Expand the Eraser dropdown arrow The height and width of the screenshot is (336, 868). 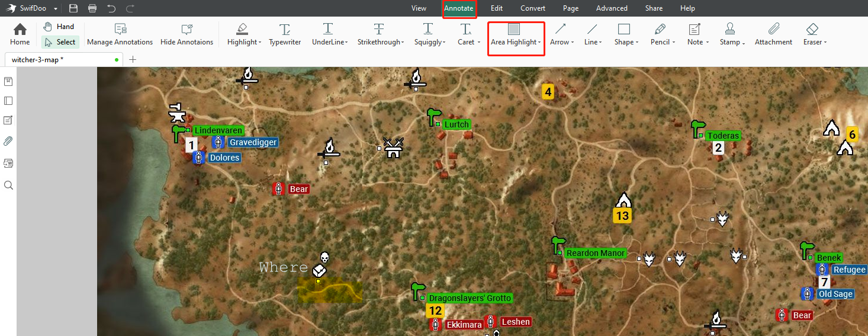point(825,43)
